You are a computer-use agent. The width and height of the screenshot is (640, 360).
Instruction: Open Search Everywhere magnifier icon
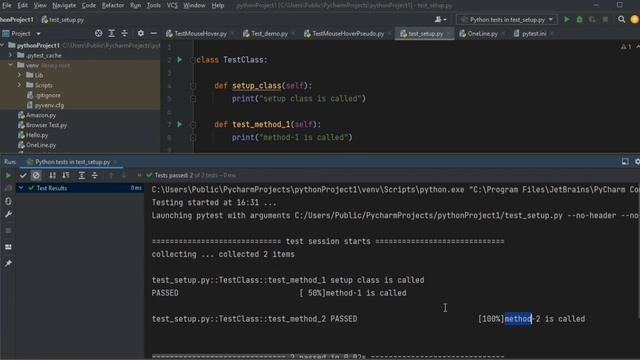click(x=621, y=20)
